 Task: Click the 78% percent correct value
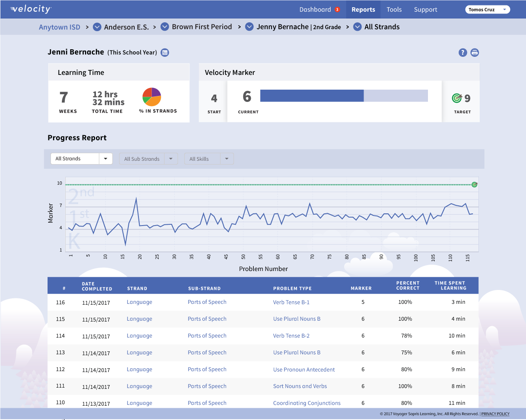(x=406, y=336)
